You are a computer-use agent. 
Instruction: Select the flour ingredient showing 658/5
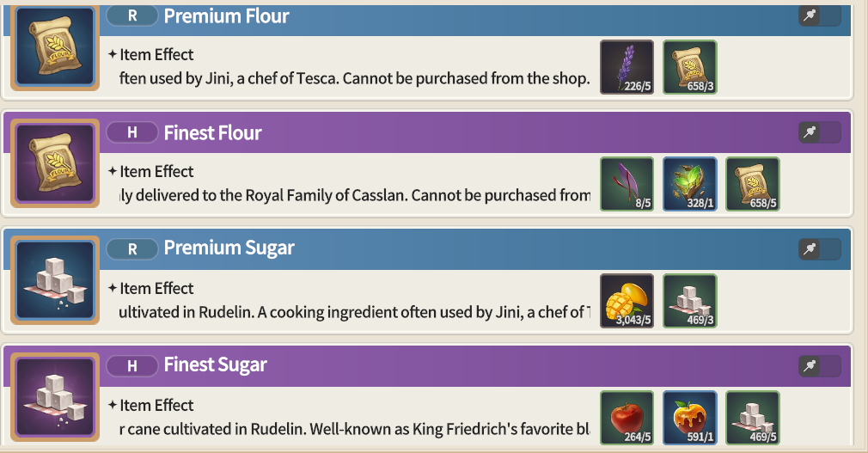753,184
